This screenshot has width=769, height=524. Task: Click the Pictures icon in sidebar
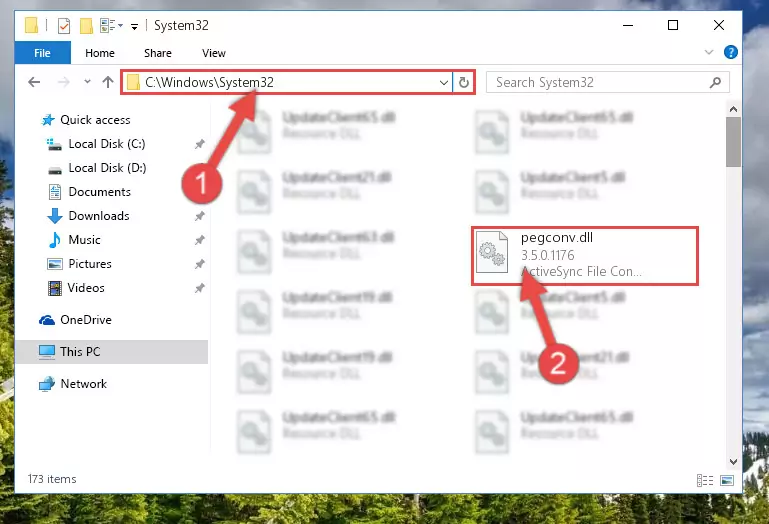click(54, 264)
